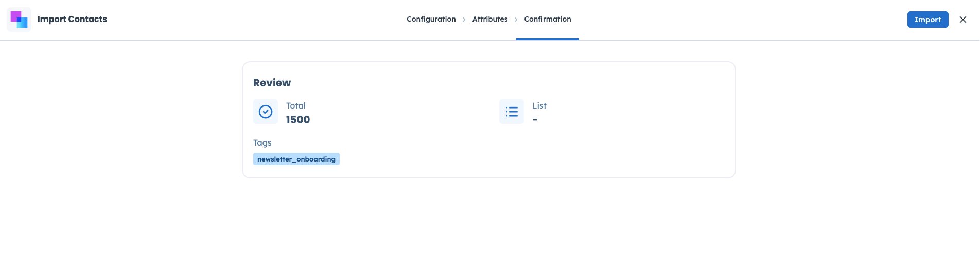980x268 pixels.
Task: Click the app logo icon
Action: (19, 20)
